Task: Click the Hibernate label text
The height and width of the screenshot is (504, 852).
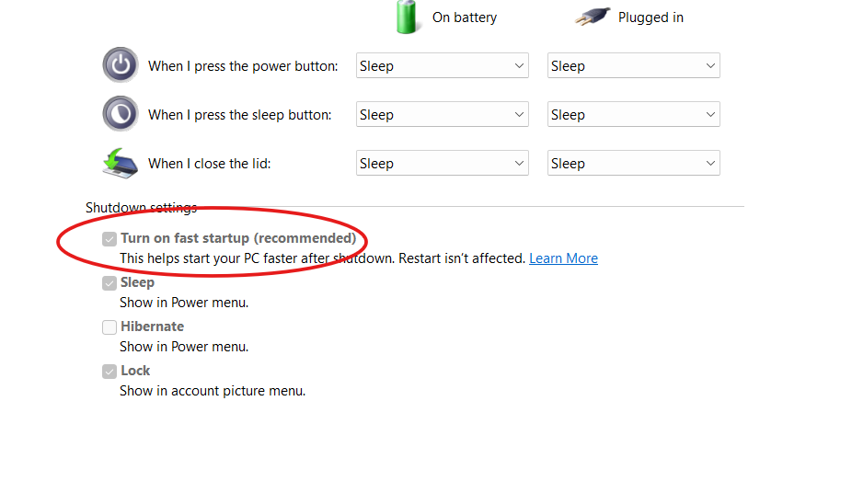Action: 152,326
